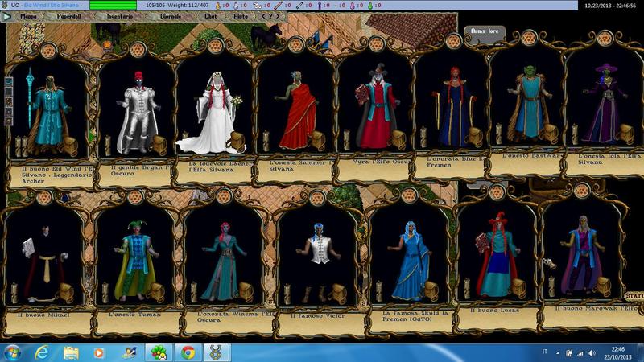Open Google Chrome from the taskbar
This screenshot has width=644, height=362.
coord(188,353)
